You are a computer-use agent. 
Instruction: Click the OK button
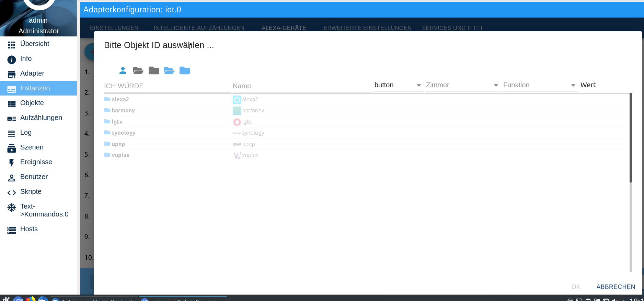(x=576, y=287)
